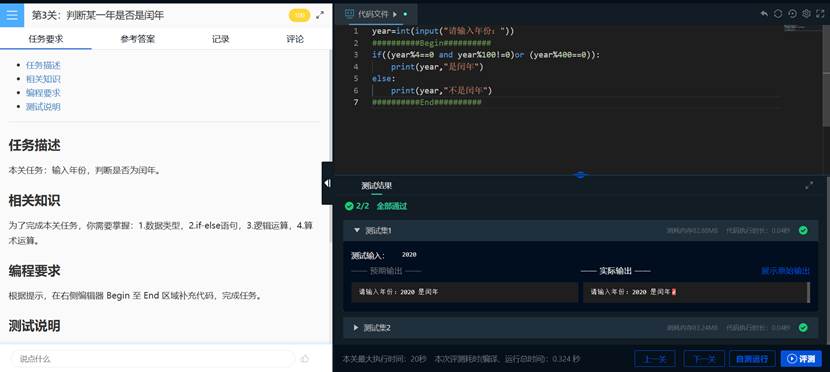Click green pass icon of test set 1
This screenshot has height=372, width=830.
[803, 230]
